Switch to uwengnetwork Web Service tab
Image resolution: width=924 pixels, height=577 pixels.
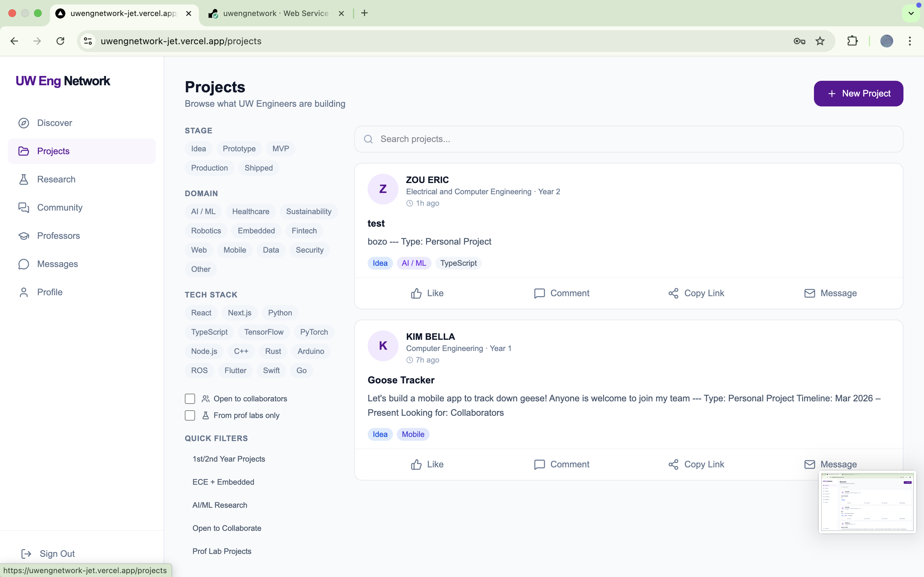click(x=275, y=13)
